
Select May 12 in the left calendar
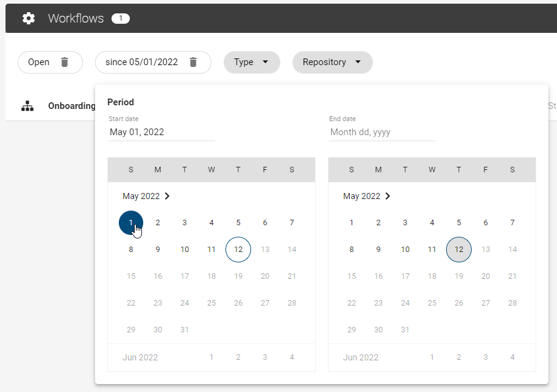pos(238,249)
